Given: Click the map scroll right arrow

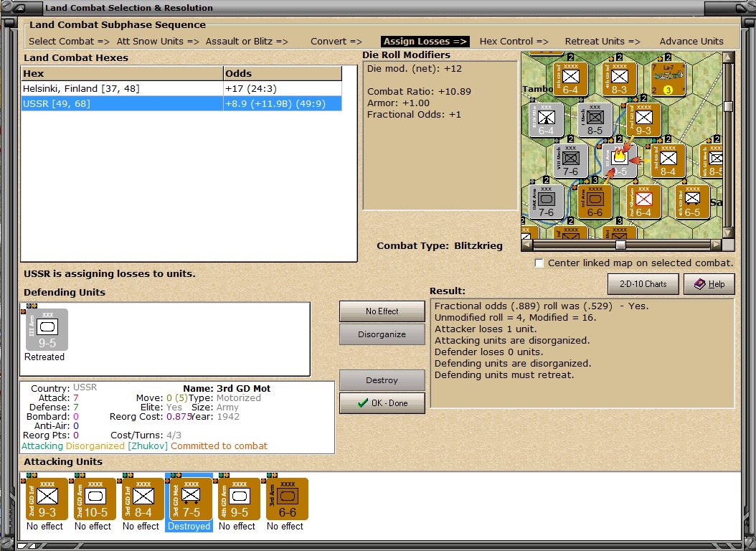Looking at the screenshot, I should 717,245.
